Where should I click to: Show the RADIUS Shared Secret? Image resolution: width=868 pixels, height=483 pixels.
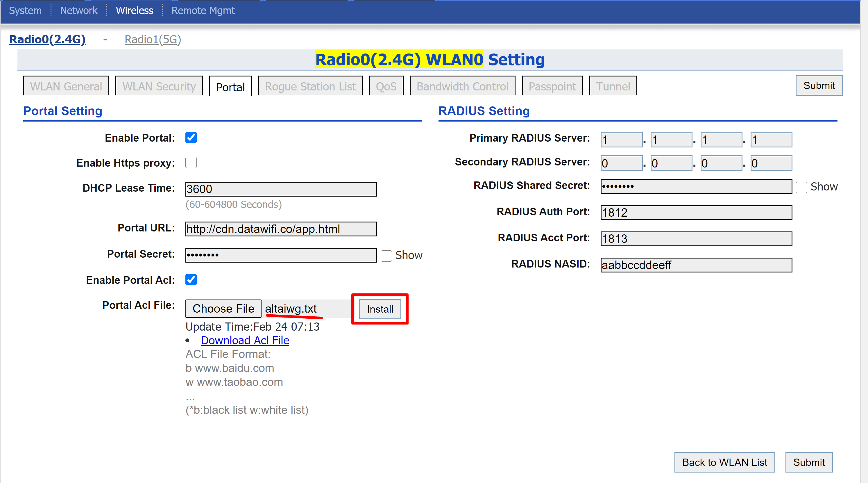pyautogui.click(x=801, y=187)
